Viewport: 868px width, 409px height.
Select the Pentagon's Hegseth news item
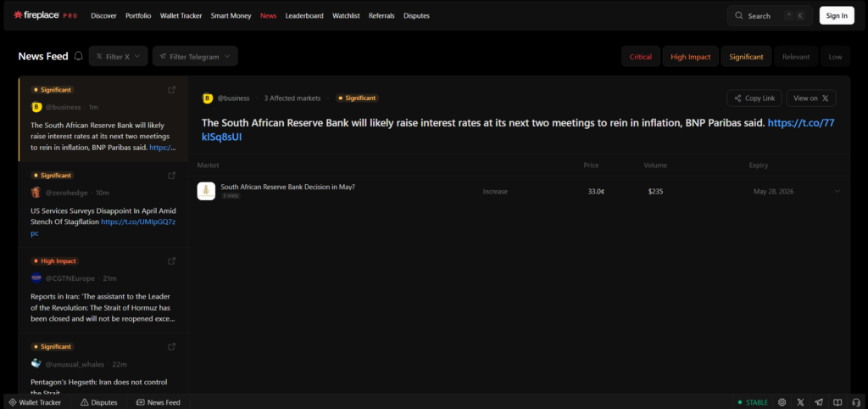click(x=103, y=363)
